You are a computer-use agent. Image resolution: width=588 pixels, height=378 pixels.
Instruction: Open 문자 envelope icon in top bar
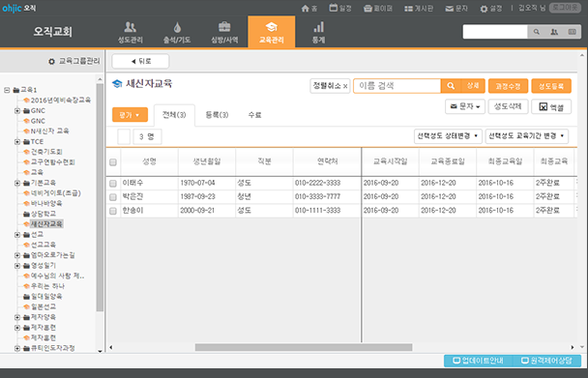(450, 9)
